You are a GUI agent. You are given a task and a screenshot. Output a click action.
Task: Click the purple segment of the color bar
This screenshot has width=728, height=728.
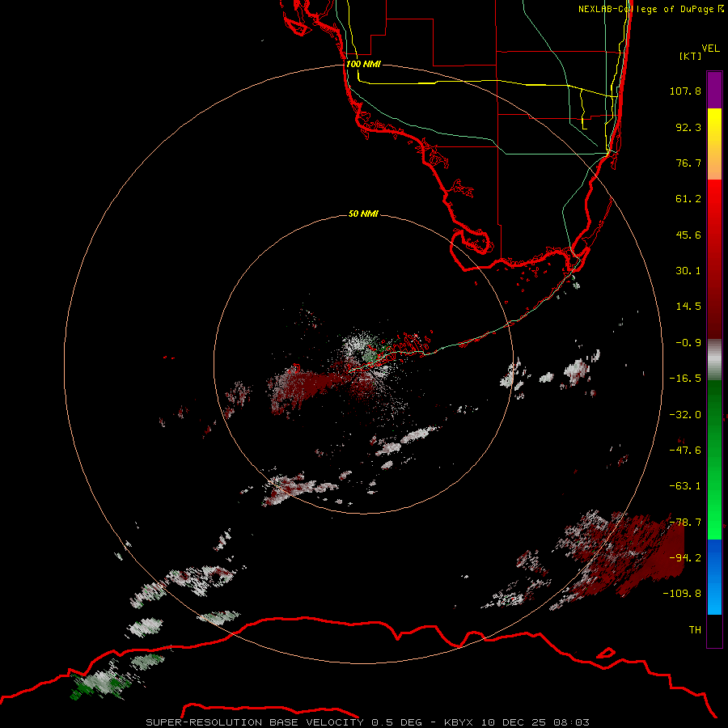[x=714, y=90]
